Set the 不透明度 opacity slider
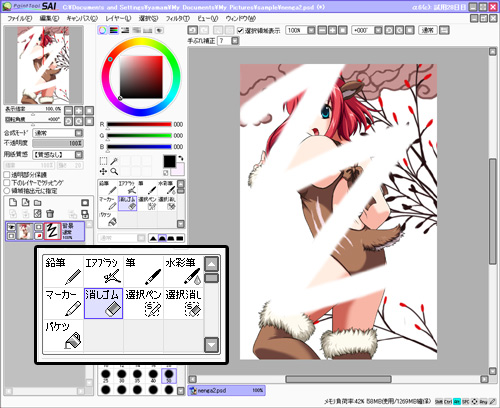 [58, 143]
